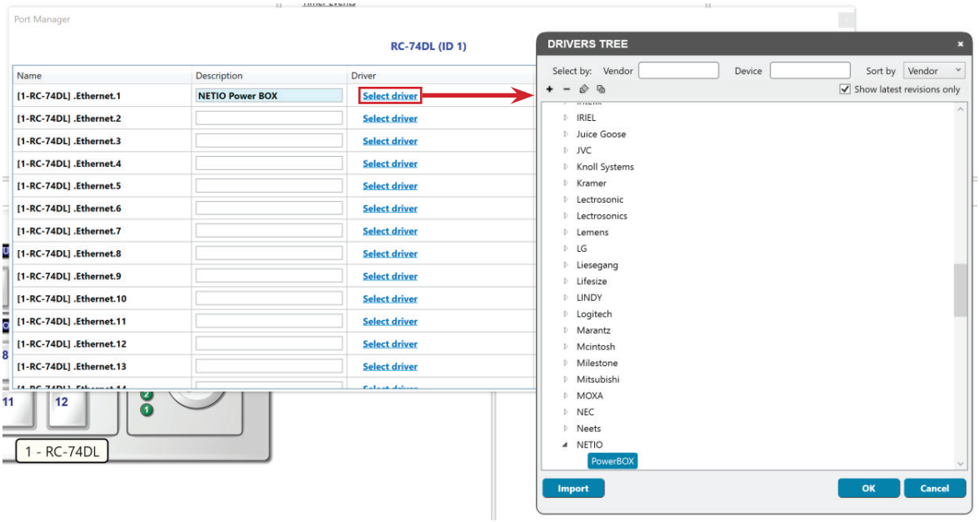Click the drivers tree scrollbar thumb
The width and height of the screenshot is (980, 522).
[960, 290]
